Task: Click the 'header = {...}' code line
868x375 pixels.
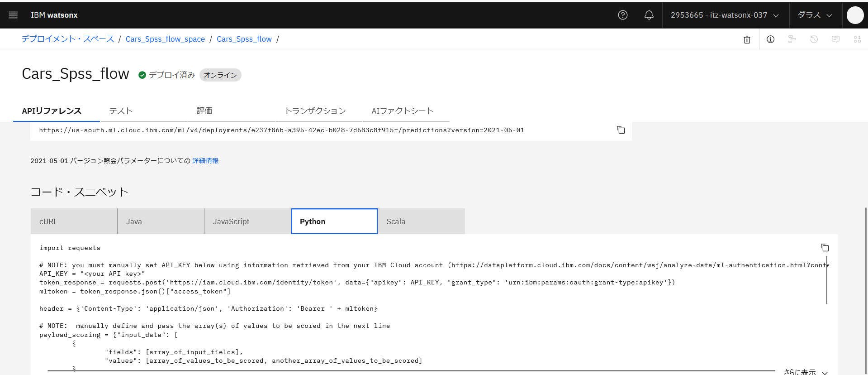Action: [x=208, y=308]
